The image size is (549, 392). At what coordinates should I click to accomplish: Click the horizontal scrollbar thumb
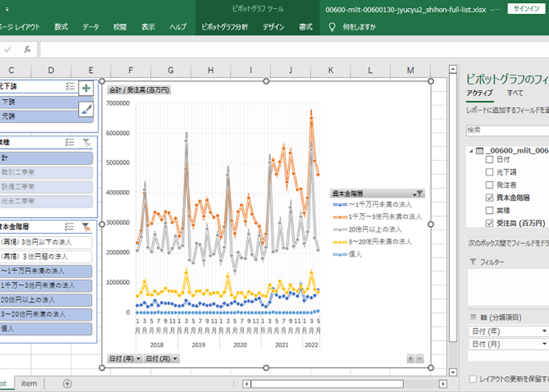[327, 384]
